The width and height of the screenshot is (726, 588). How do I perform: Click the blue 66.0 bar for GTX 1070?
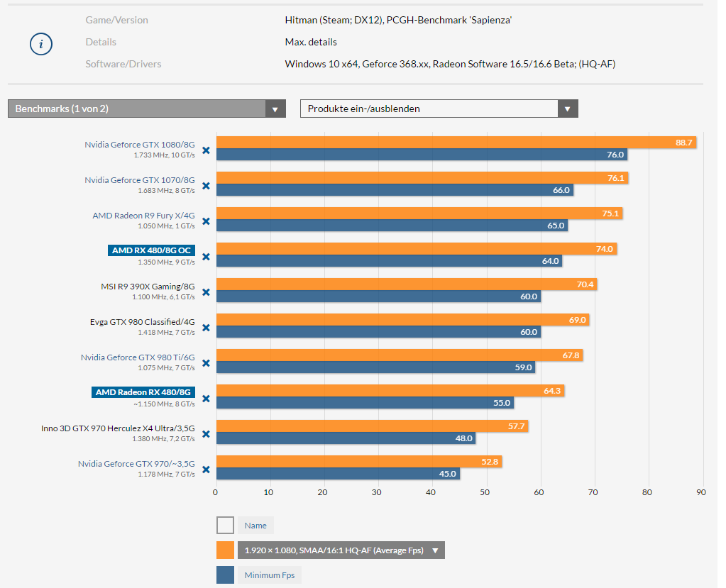(395, 190)
